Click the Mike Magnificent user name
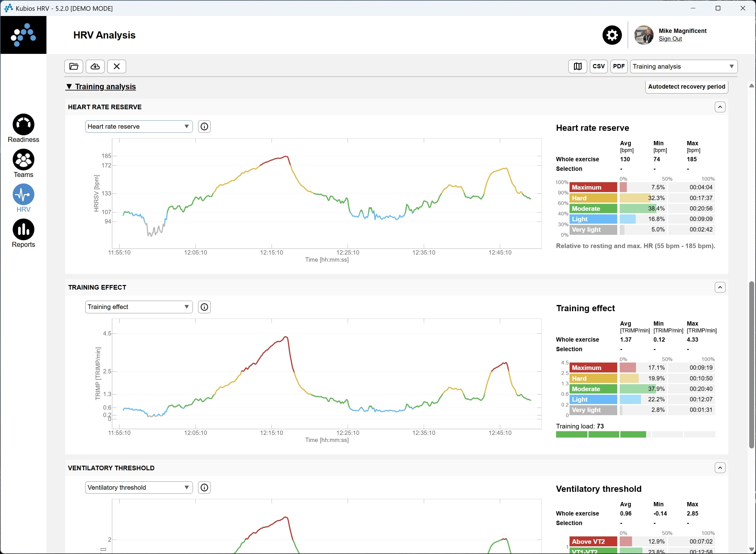The width and height of the screenshot is (756, 554). (x=682, y=31)
